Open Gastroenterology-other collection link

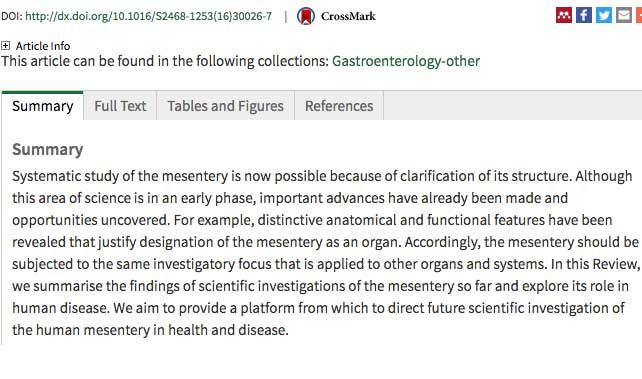(x=406, y=61)
